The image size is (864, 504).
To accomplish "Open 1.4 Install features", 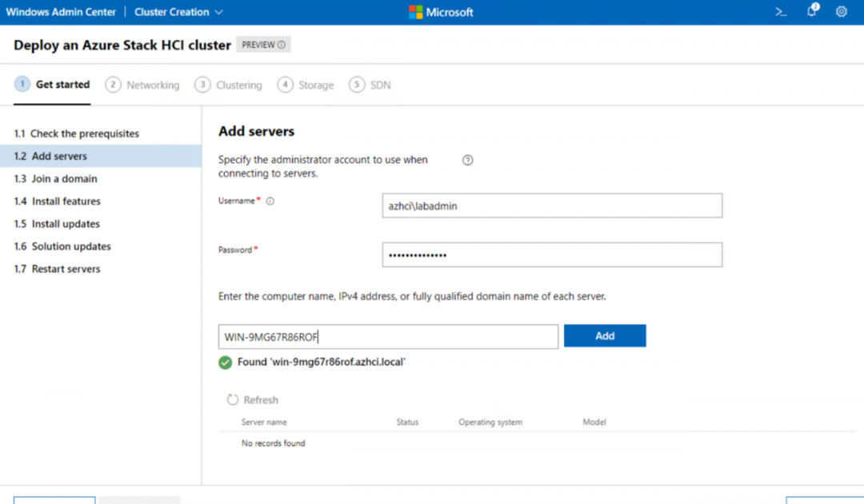I will [101, 201].
